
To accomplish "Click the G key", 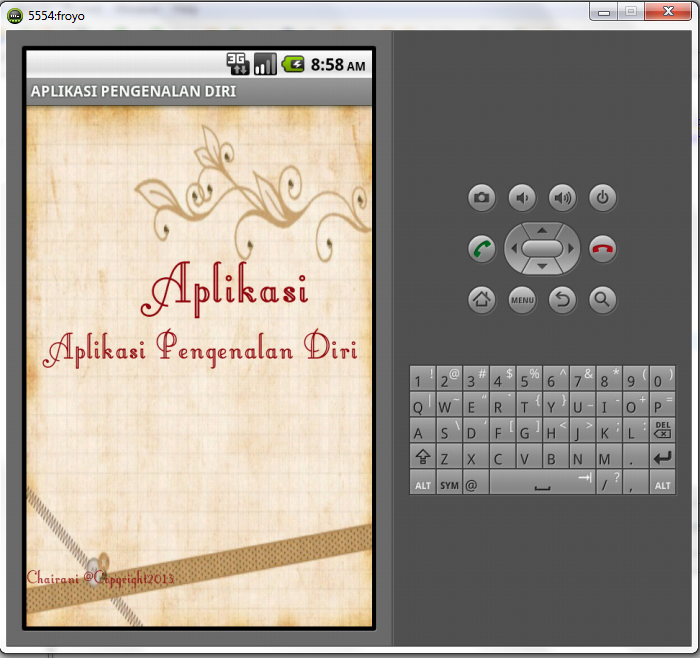I will [529, 430].
